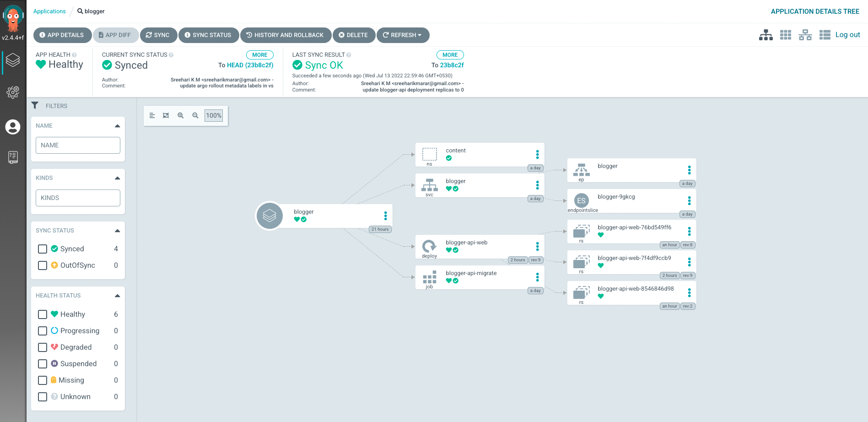Open Applications via the sidebar layers icon
This screenshot has width=868, height=422.
click(x=13, y=60)
